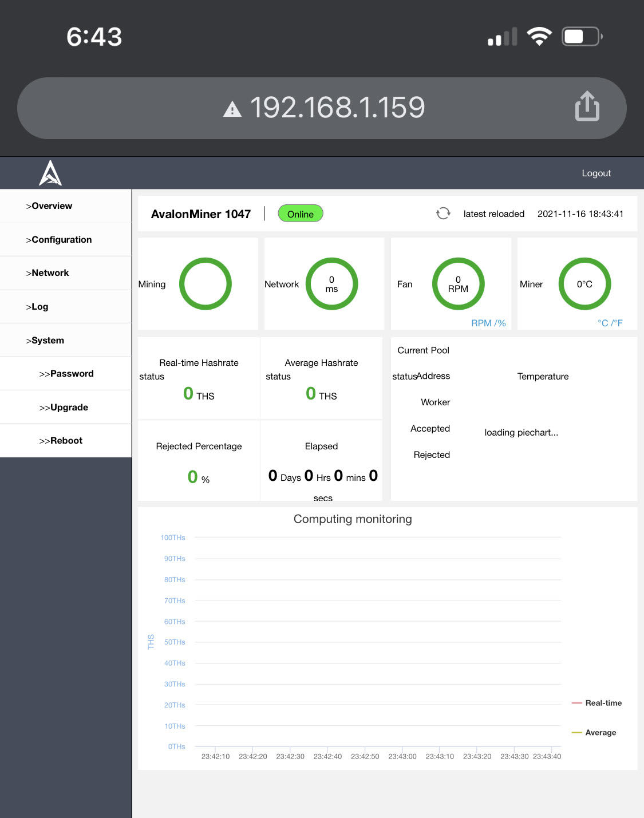Click the 23:42:10 time axis label
The height and width of the screenshot is (818, 644).
[215, 757]
